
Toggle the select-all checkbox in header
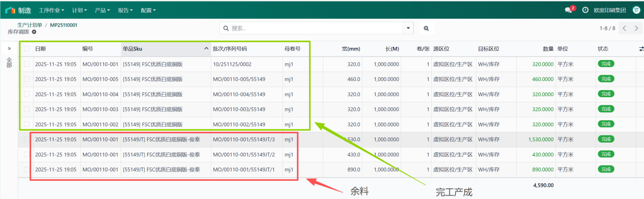(26, 49)
